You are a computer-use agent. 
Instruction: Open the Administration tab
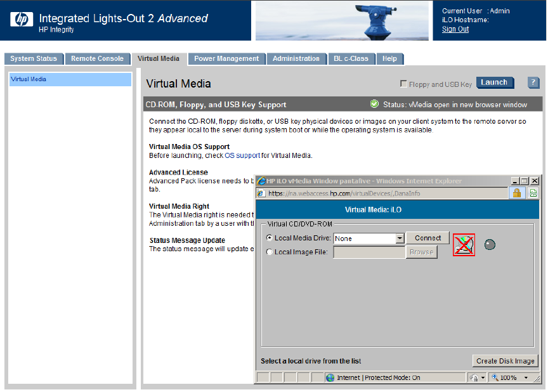[x=296, y=59]
